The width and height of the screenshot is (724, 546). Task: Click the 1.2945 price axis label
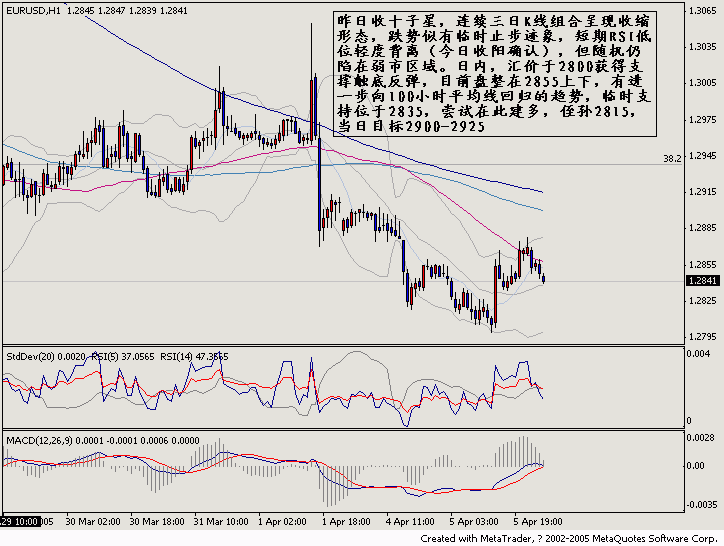pyautogui.click(x=703, y=156)
